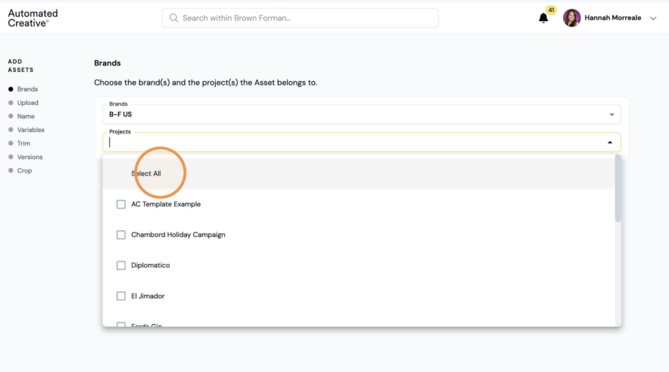Click the Brands field showing B-F US
This screenshot has width=669, height=372.
(x=361, y=114)
